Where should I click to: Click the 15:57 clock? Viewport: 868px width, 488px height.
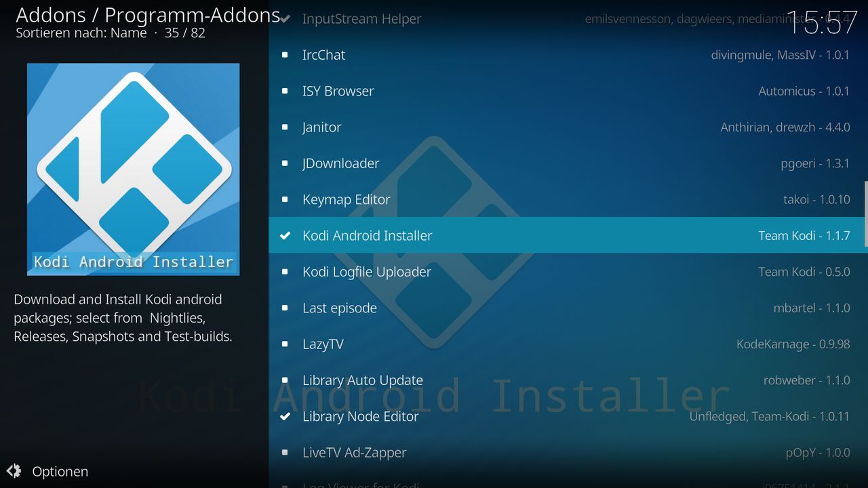[821, 23]
